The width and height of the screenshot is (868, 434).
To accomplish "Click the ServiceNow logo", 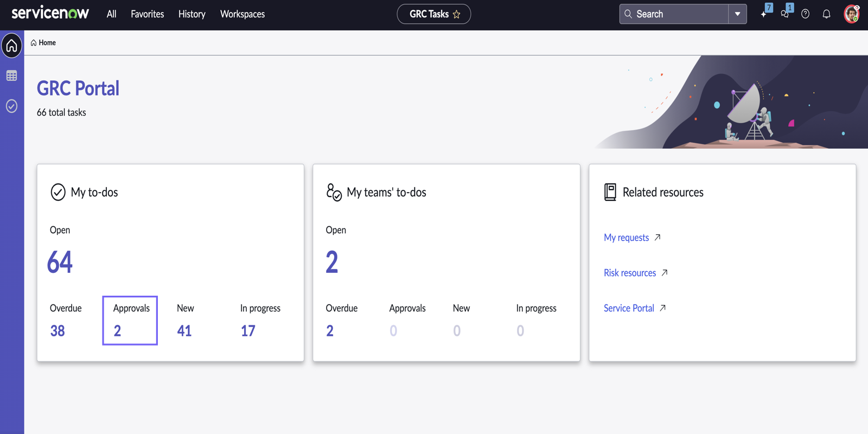I will 50,14.
